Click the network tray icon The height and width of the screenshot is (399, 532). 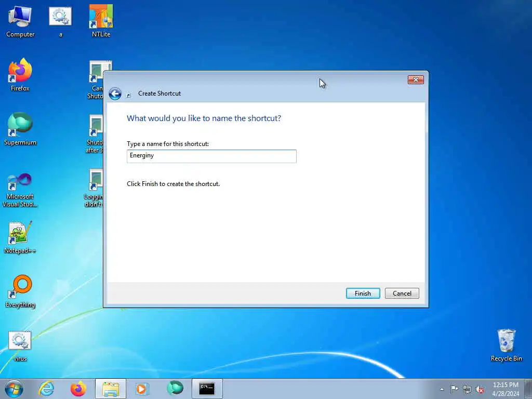[x=467, y=389]
